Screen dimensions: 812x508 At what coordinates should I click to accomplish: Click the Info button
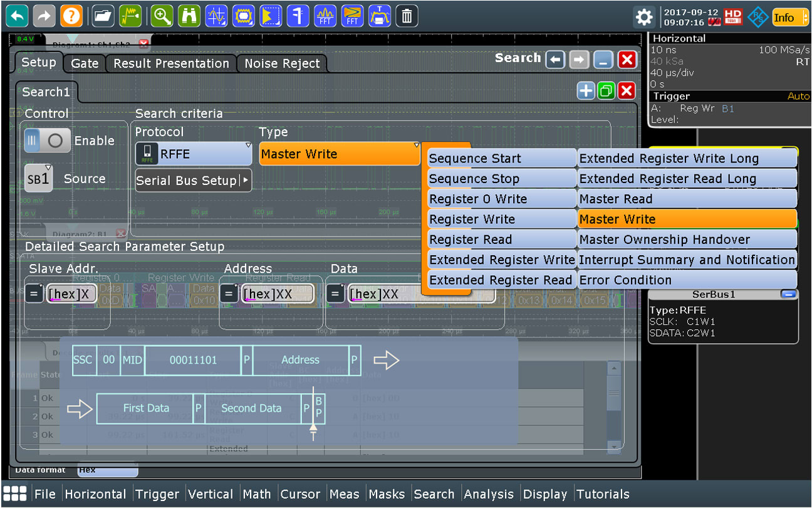[x=790, y=17]
